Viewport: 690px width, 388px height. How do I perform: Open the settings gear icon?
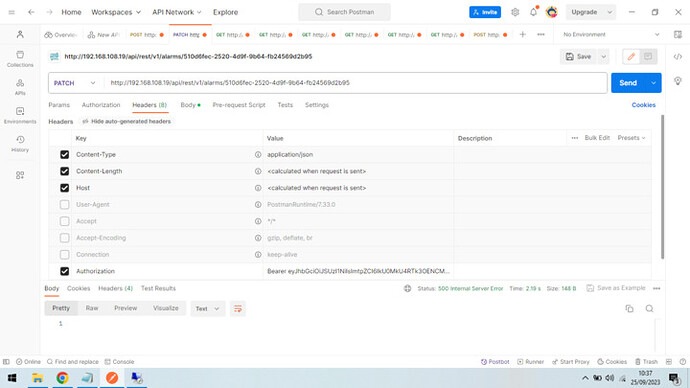[x=515, y=12]
